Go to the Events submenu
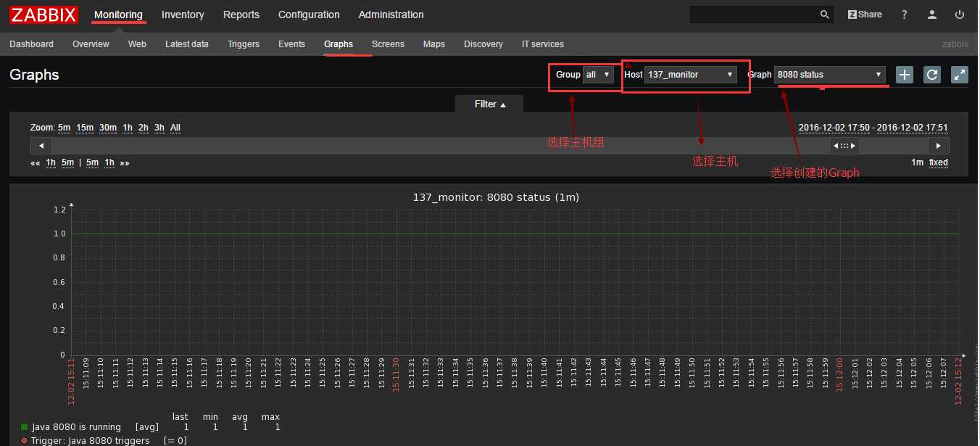The image size is (980, 446). click(x=291, y=44)
